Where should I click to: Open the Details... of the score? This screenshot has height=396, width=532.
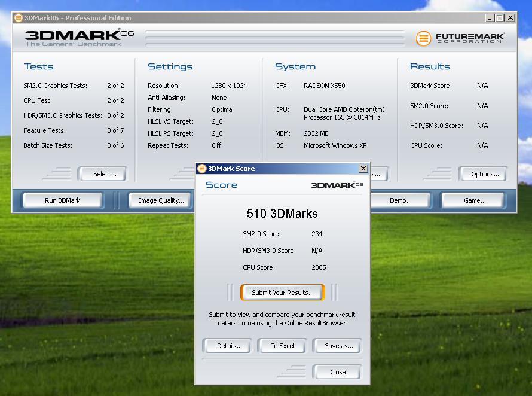tap(228, 346)
